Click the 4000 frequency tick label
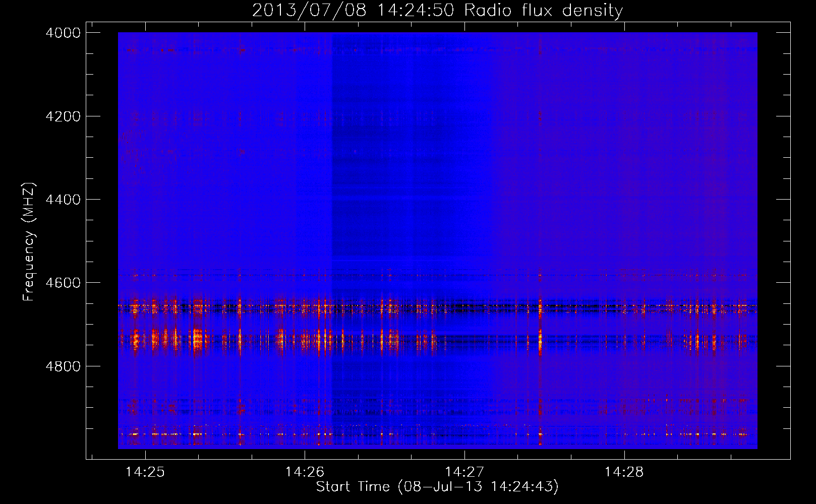The height and width of the screenshot is (504, 816). click(63, 33)
